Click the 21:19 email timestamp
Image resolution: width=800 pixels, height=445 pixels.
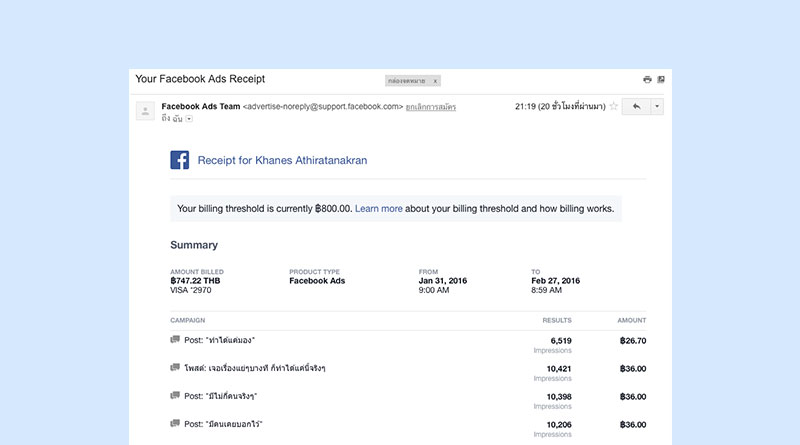pyautogui.click(x=560, y=106)
